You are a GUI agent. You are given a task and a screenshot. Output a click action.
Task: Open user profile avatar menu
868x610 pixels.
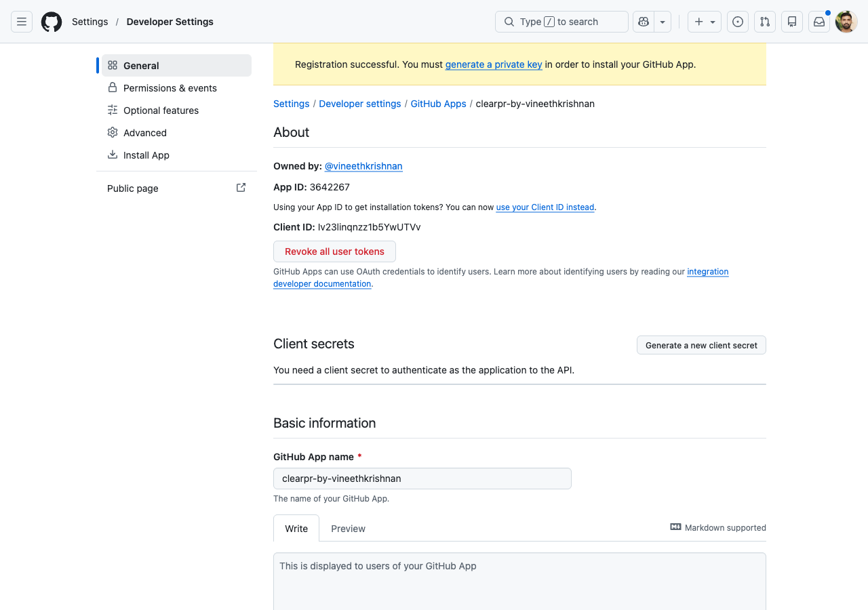click(x=846, y=22)
